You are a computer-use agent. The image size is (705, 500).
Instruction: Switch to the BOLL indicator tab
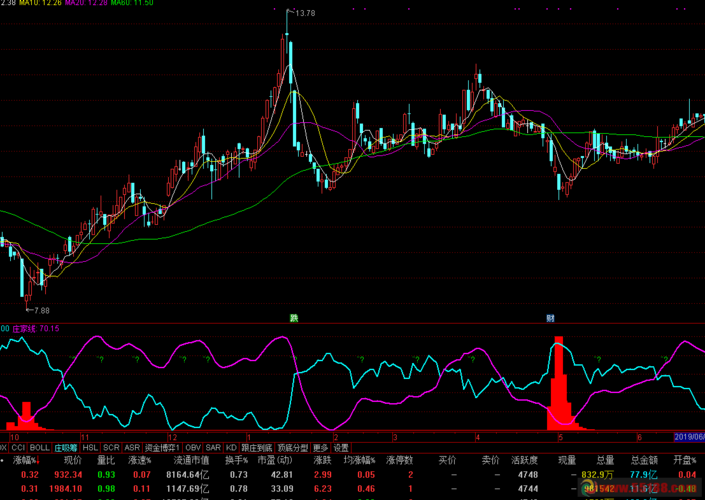39,448
